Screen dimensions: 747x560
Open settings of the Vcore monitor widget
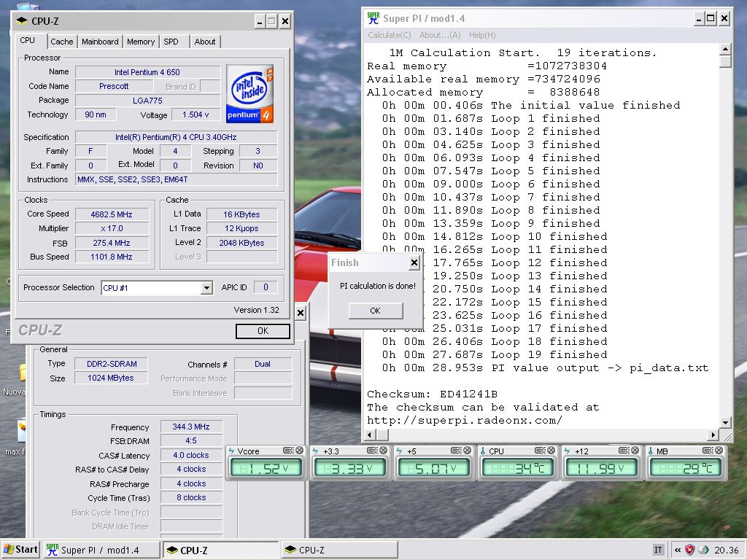point(288,451)
